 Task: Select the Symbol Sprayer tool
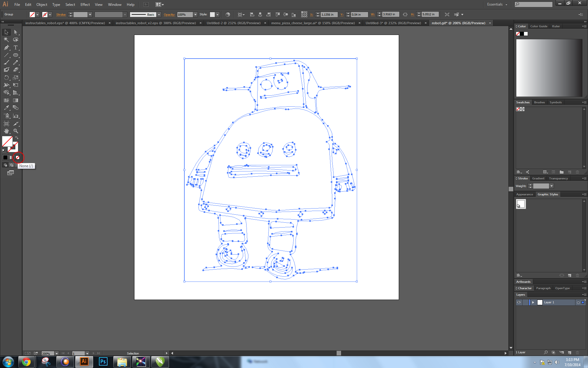coord(6,116)
